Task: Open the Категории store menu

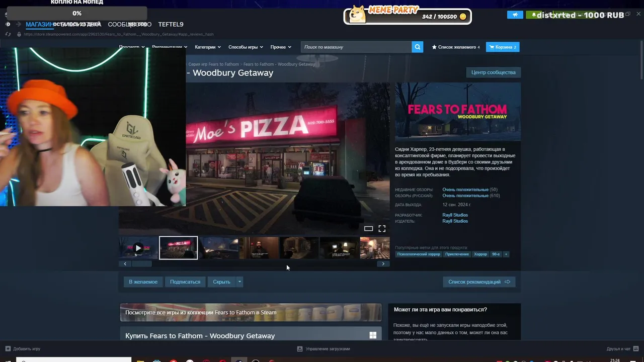Action: click(208, 47)
